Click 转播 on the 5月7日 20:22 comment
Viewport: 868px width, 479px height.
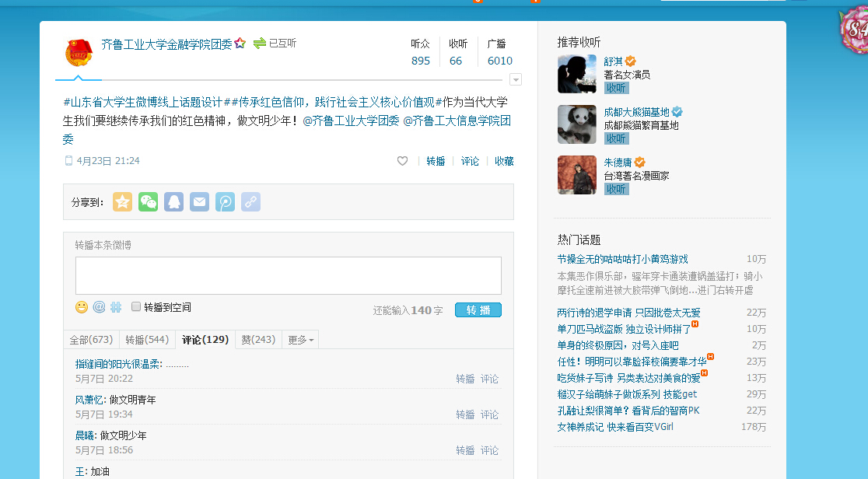[x=466, y=379]
